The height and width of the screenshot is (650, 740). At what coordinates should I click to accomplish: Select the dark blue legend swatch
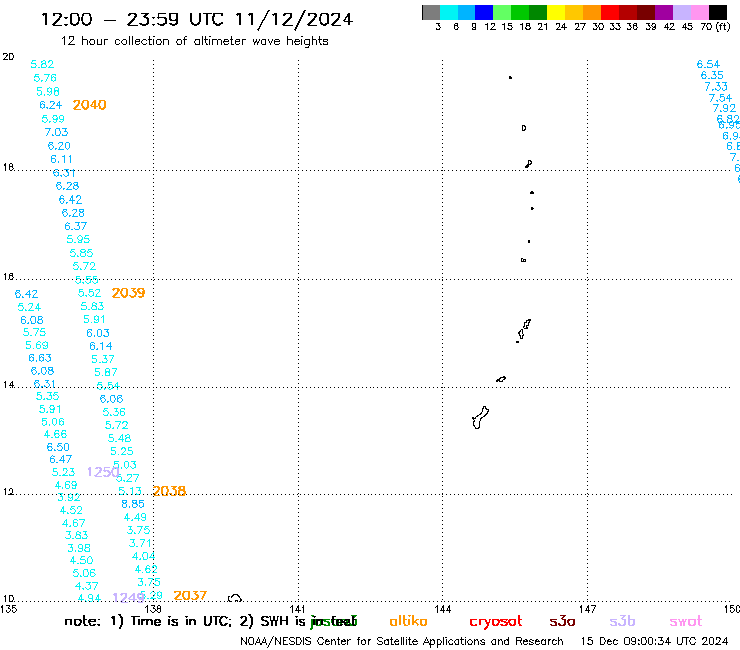click(x=484, y=12)
